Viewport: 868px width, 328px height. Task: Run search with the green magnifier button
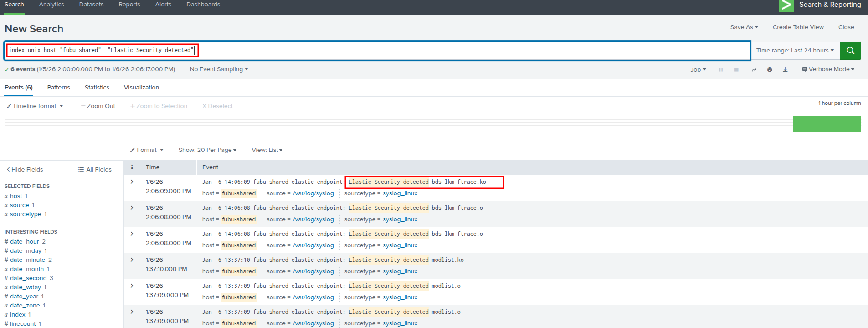850,51
